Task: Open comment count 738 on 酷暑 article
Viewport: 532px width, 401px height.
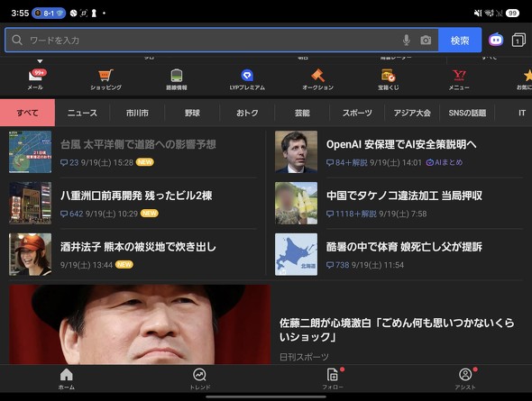Action: click(x=337, y=265)
